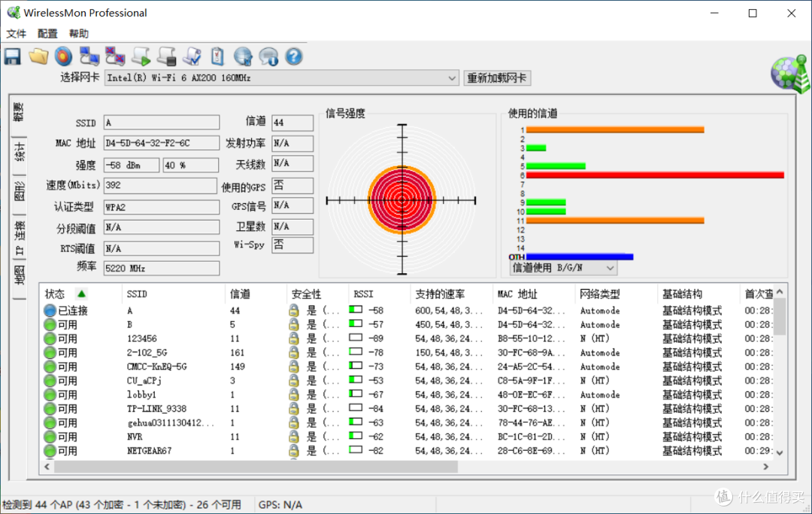Stop logging with black square scroll icon

pos(167,56)
